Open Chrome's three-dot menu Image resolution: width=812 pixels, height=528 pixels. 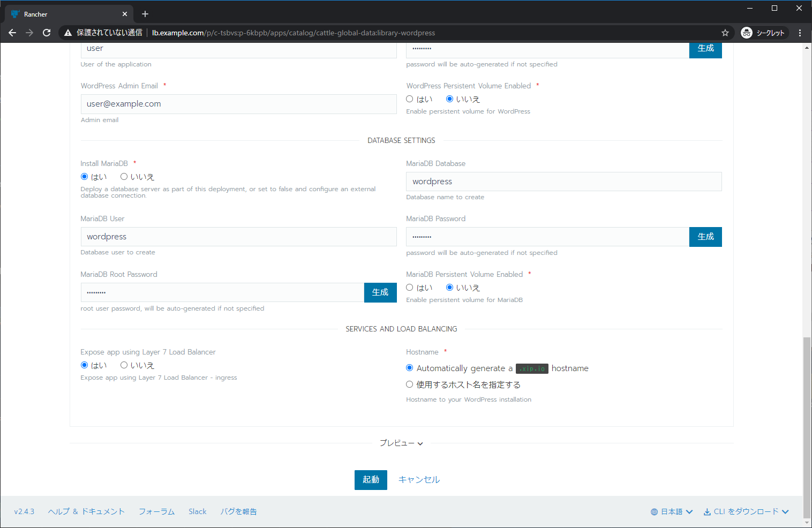point(800,33)
